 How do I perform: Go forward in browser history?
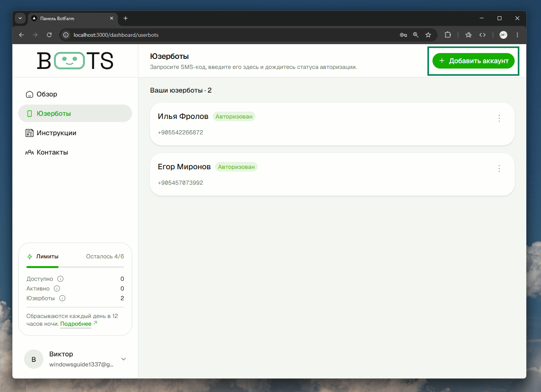35,35
